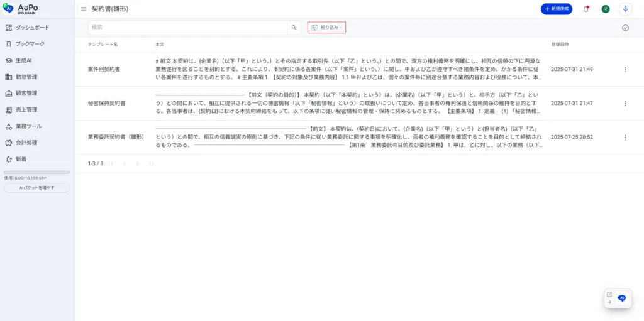Focus the 検索 search field
The height and width of the screenshot is (321, 644).
click(x=187, y=28)
